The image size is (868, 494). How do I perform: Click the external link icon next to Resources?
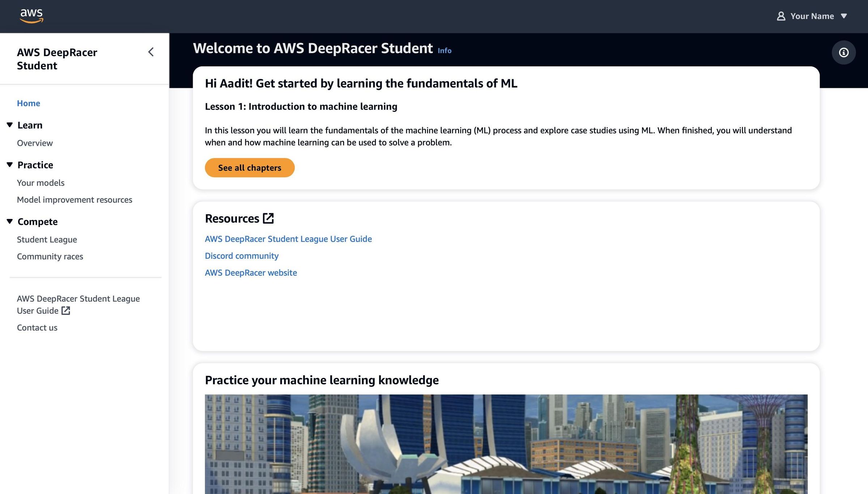tap(268, 218)
